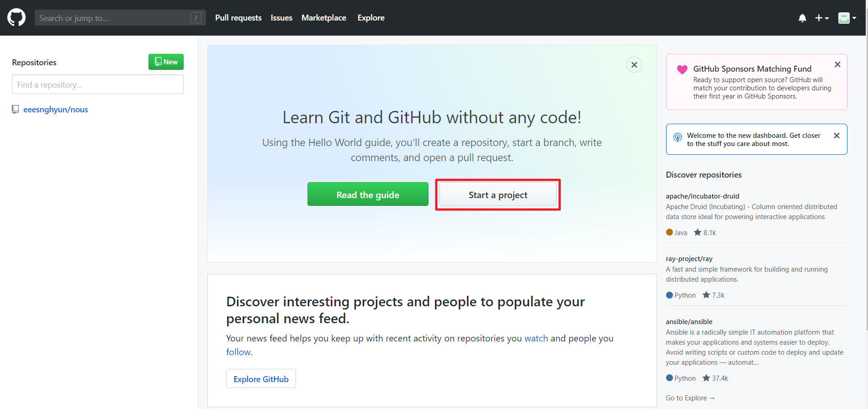The width and height of the screenshot is (868, 409).
Task: Click Python label under ray-project/ray
Action: coord(681,295)
